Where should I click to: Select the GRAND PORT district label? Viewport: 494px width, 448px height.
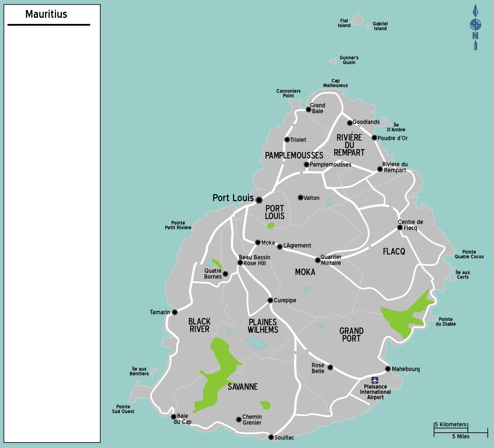pos(351,335)
